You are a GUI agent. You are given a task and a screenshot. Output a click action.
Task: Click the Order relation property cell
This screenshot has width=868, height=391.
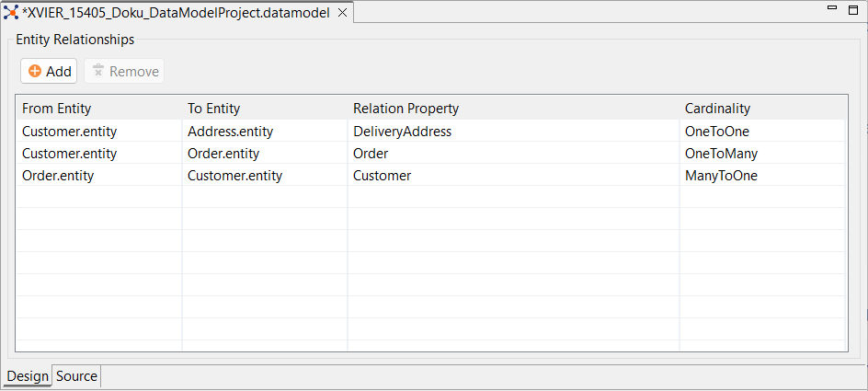(371, 154)
